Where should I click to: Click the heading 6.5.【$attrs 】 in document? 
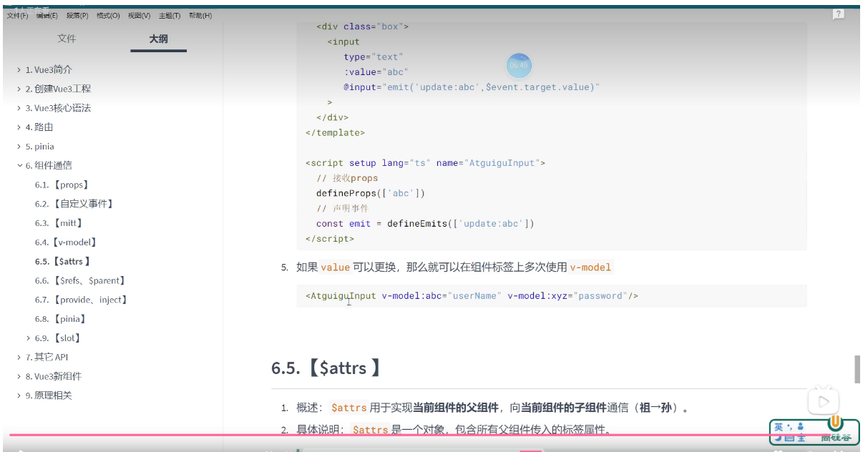click(326, 368)
